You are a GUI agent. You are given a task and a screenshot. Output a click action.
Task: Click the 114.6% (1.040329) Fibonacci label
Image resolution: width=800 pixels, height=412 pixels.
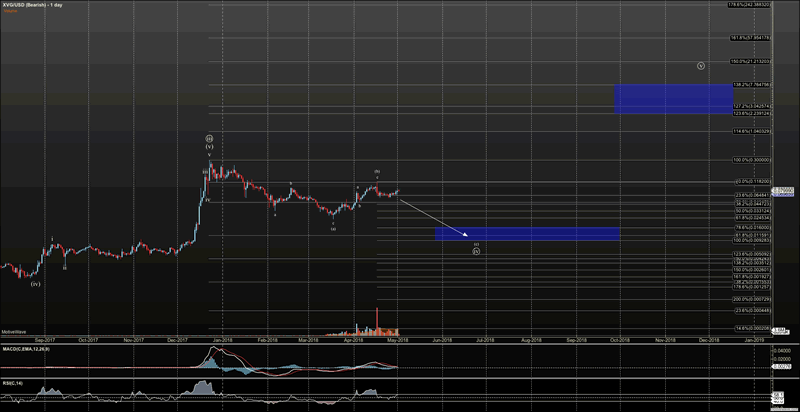click(x=751, y=132)
